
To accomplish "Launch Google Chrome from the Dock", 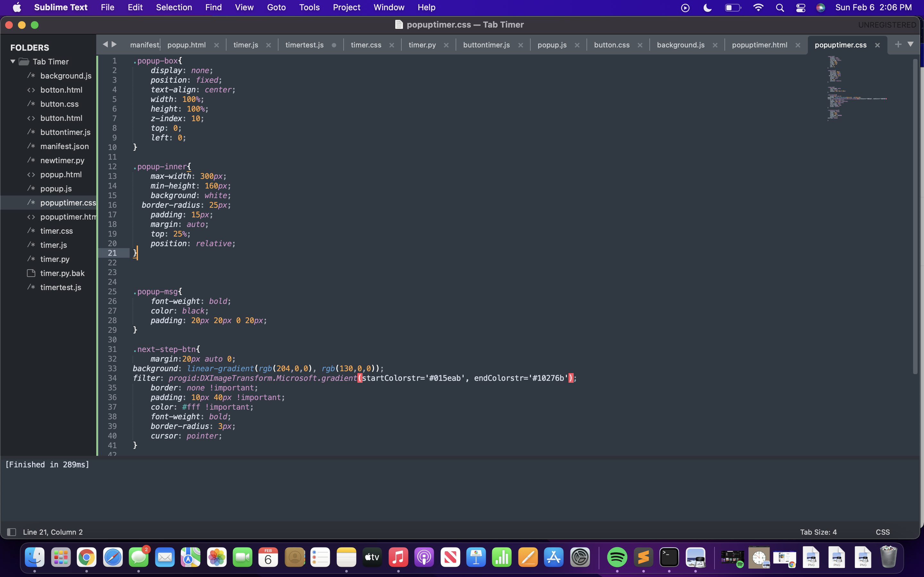I will [87, 557].
